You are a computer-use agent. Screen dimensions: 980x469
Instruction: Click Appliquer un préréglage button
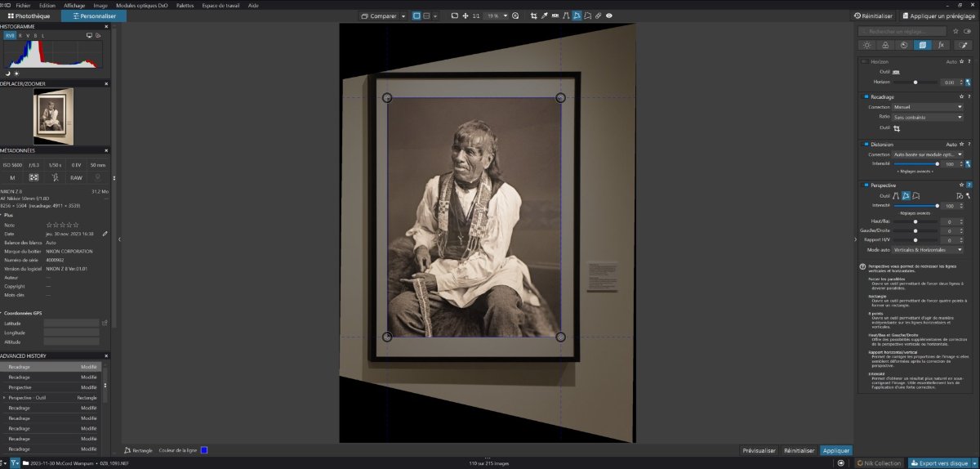coord(939,16)
